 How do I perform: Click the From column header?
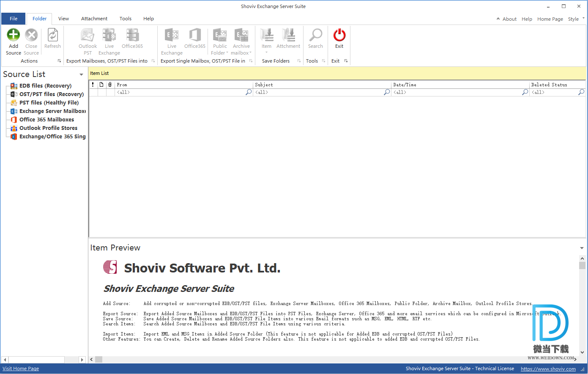184,85
